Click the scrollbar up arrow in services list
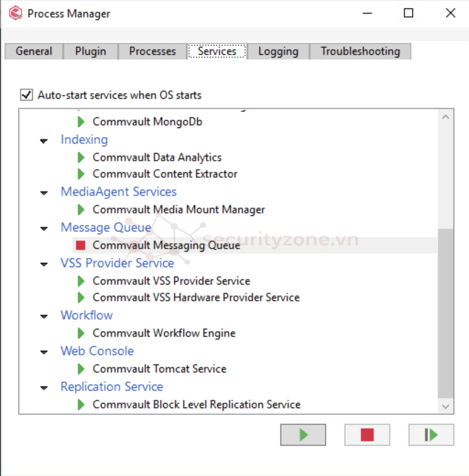Image resolution: width=469 pixels, height=476 pixels. (446, 117)
